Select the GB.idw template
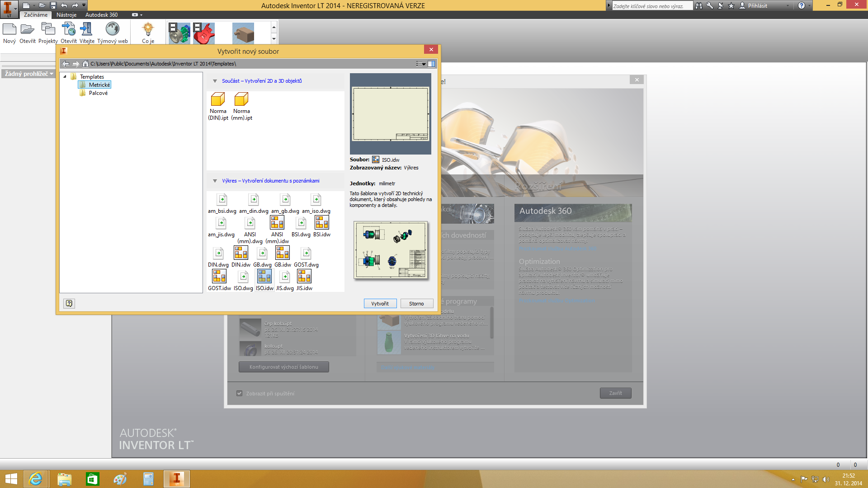The height and width of the screenshot is (488, 868). click(x=283, y=258)
